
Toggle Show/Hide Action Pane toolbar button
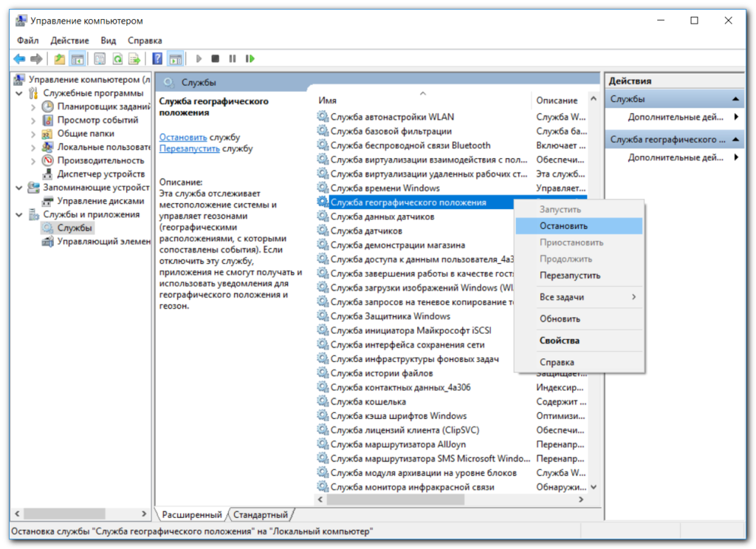175,58
